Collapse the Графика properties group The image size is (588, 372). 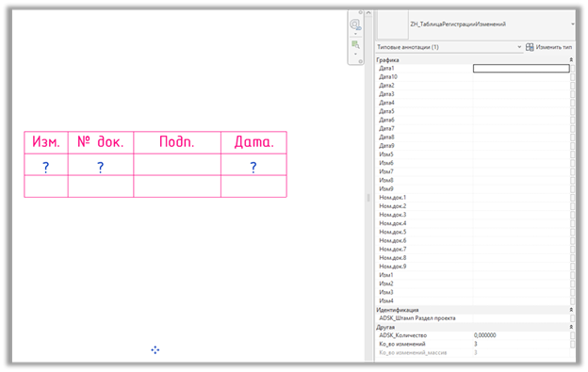[571, 60]
